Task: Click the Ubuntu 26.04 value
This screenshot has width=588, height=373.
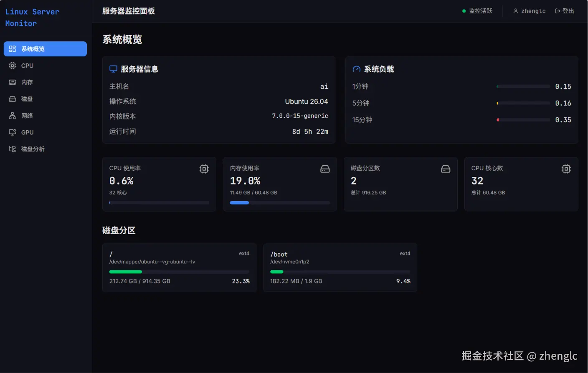Action: point(307,101)
